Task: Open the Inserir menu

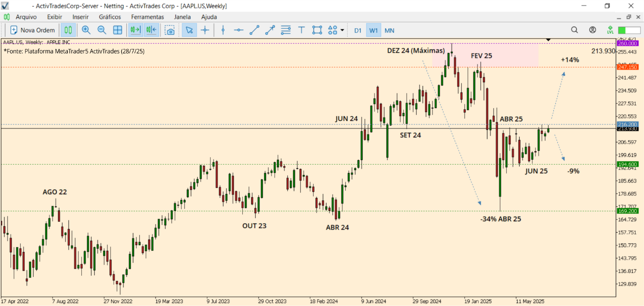Action: coord(80,17)
